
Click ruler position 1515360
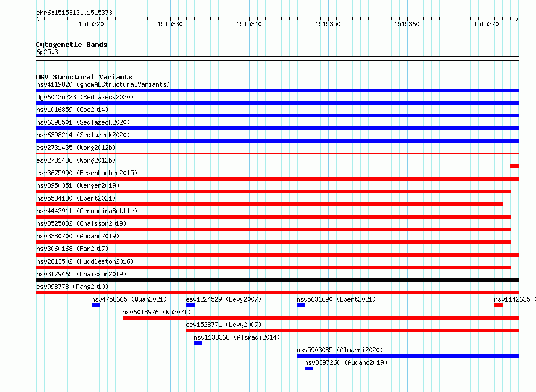407,24
